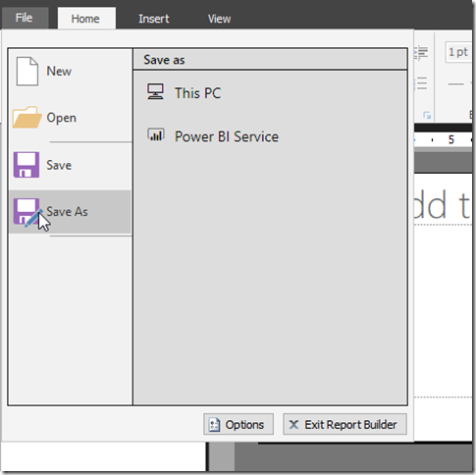Screen dimensions: 476x475
Task: Click the X icon on Exit Report Builder
Action: (x=293, y=425)
